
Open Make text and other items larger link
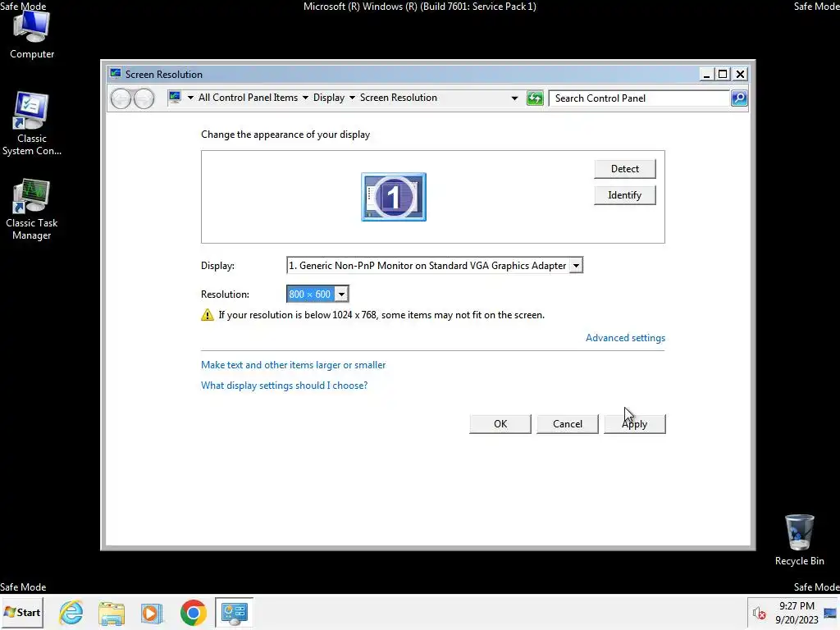[293, 365]
